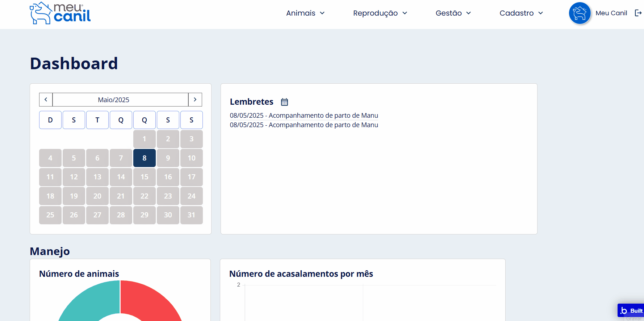Open second Acompanhamento de parto de Manu reminder

point(304,125)
